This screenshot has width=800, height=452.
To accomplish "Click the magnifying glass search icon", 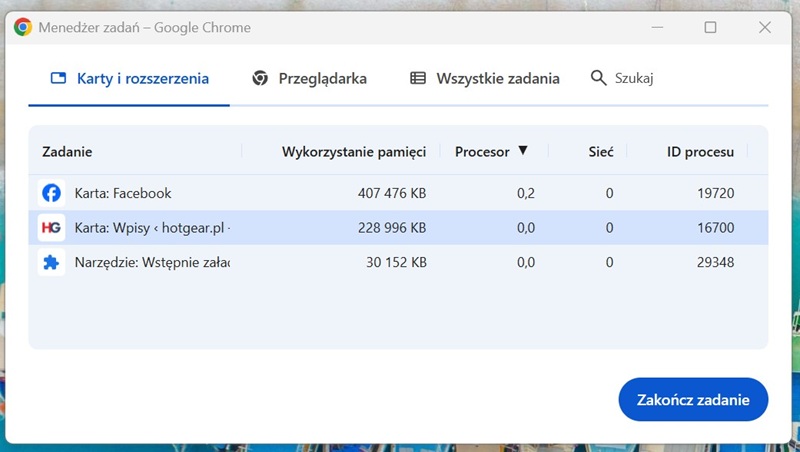I will tap(598, 78).
